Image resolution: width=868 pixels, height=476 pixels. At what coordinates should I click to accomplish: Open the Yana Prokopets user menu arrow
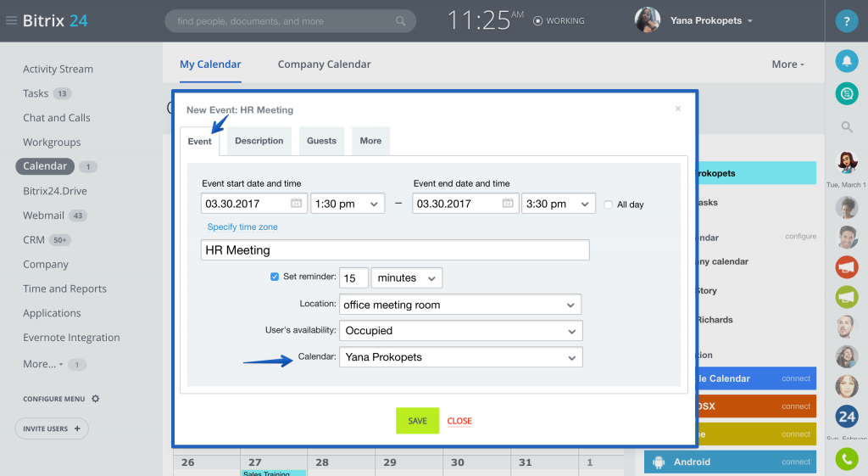tap(750, 21)
